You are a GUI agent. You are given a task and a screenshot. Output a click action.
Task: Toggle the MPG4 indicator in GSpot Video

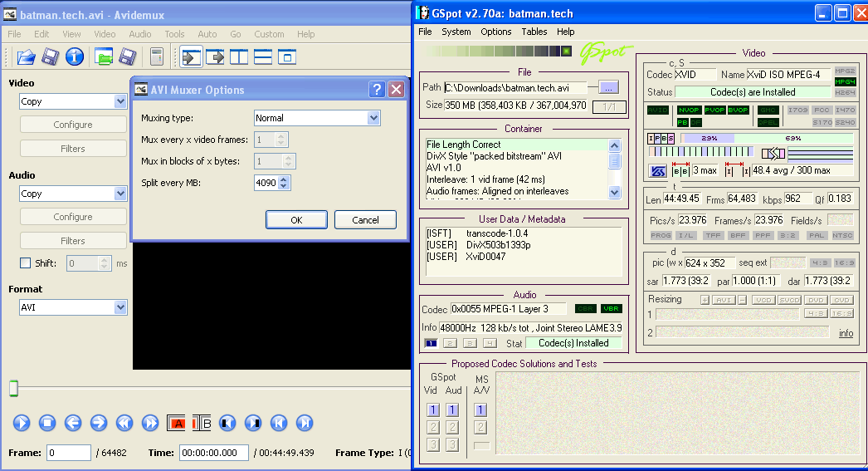(846, 81)
